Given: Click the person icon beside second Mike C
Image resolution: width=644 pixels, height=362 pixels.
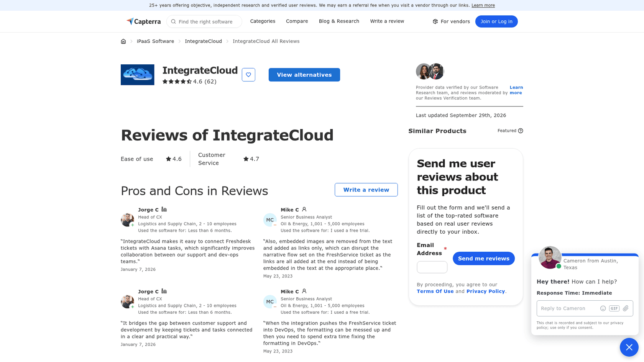Looking at the screenshot, I should click(x=304, y=292).
